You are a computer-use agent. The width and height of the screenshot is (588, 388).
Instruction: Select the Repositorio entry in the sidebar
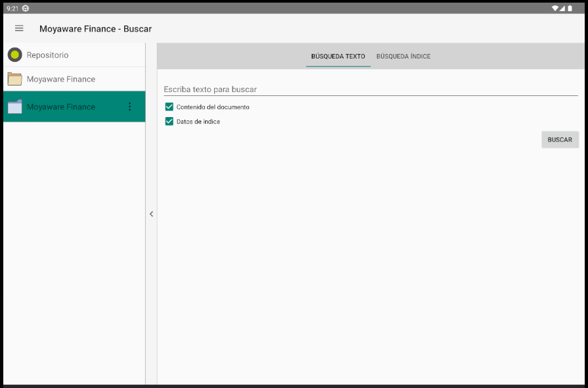[x=74, y=55]
